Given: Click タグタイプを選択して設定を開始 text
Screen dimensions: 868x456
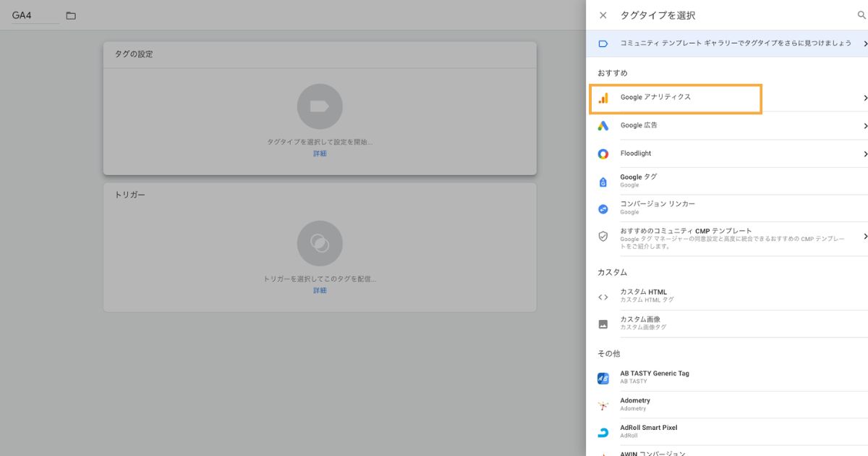Looking at the screenshot, I should 320,143.
